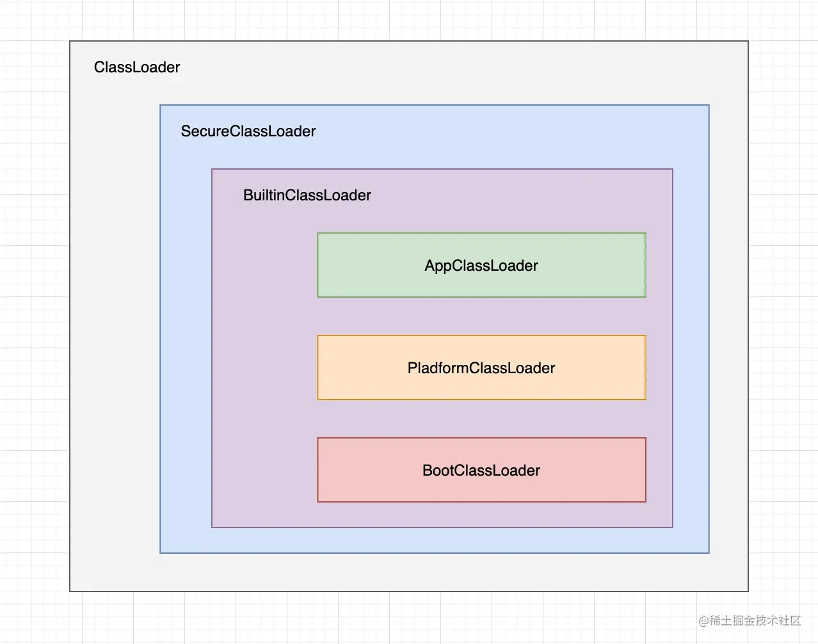Click the orange PladformClassLoader box

(481, 367)
